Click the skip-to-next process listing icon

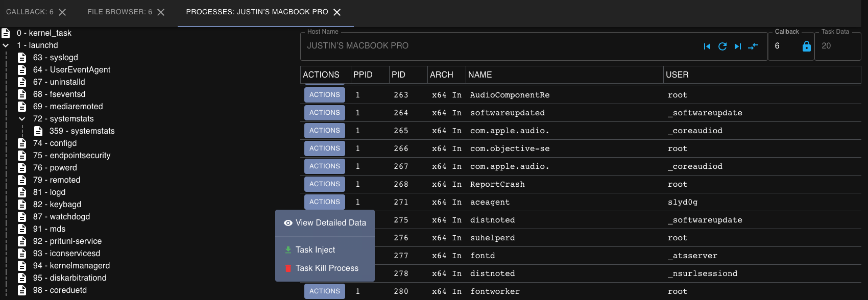click(x=738, y=46)
